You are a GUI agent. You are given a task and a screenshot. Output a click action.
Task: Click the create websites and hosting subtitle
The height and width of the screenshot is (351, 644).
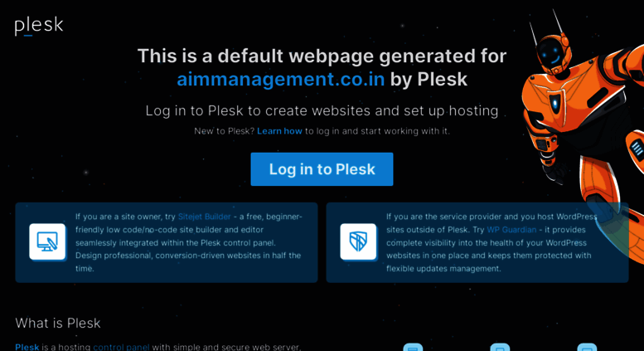(x=322, y=110)
